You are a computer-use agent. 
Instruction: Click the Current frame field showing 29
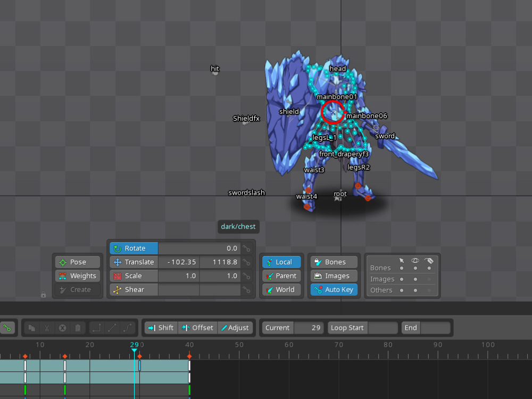(309, 328)
